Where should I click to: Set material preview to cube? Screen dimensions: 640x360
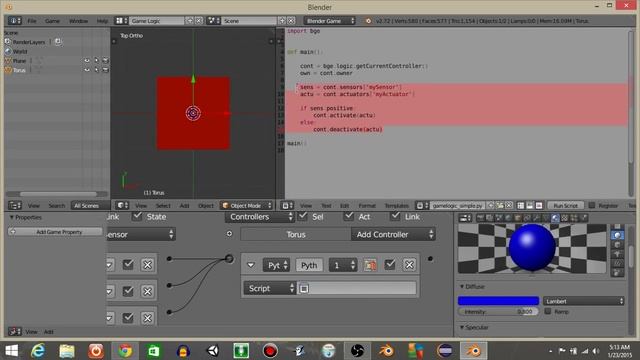click(618, 244)
